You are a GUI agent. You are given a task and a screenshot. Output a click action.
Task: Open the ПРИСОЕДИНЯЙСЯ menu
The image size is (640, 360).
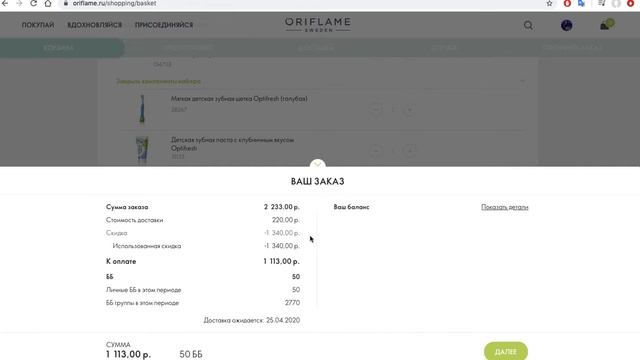coord(164,25)
